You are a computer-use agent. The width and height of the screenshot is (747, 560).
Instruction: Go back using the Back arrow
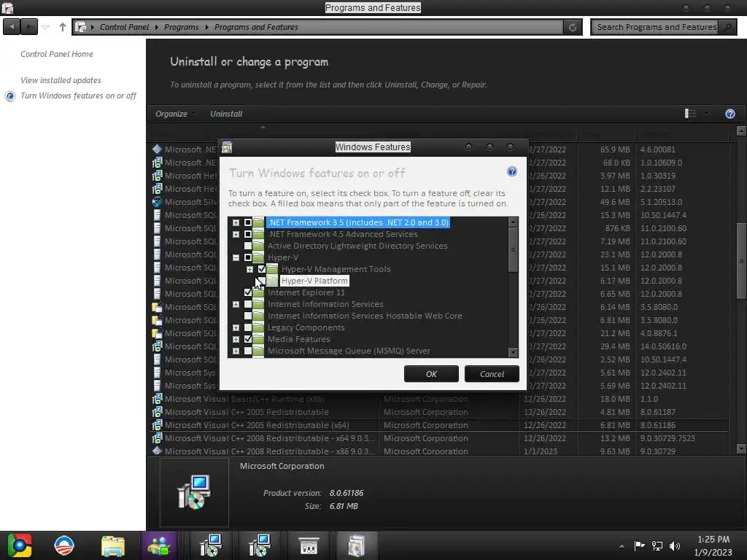12,27
